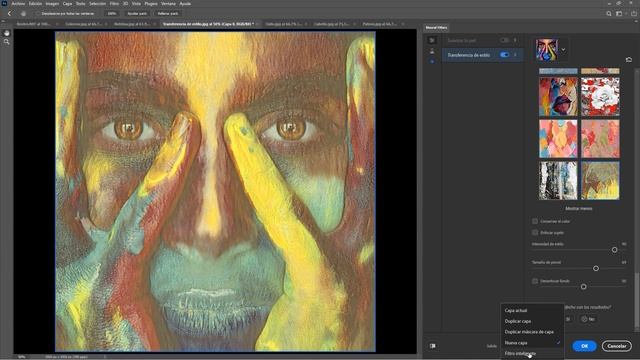Click the hand tool preset icon in options bar

point(23,13)
